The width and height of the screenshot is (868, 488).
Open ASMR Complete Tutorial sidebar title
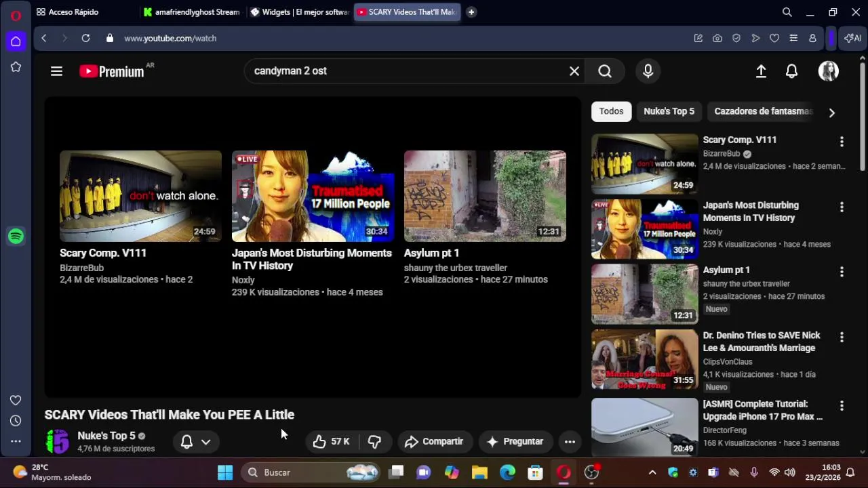click(x=762, y=410)
